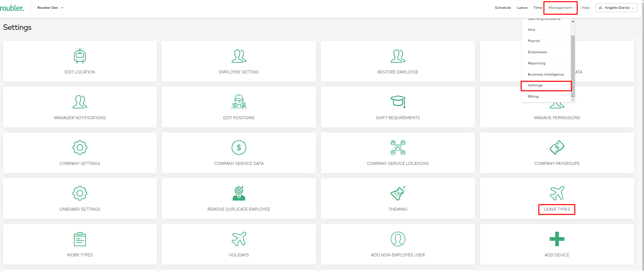Viewport: 644px width, 271px height.
Task: Open the Schedule menu
Action: (x=503, y=8)
